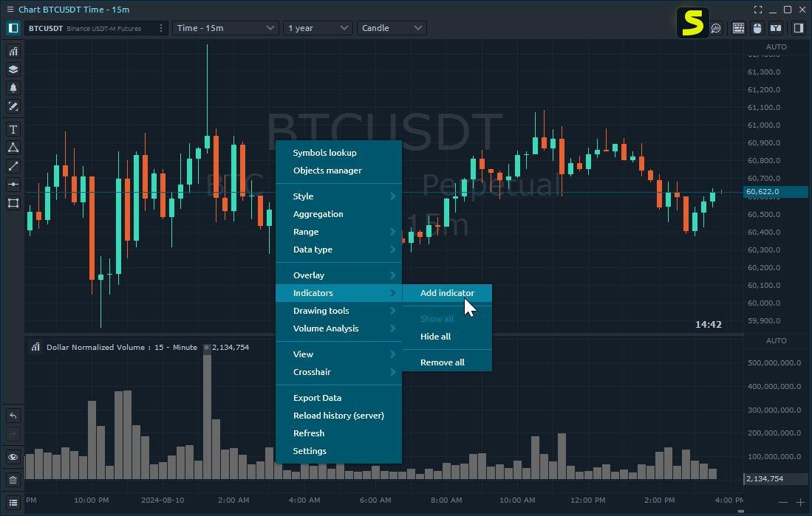Select the drawing pencil ruler icon

[x=13, y=106]
